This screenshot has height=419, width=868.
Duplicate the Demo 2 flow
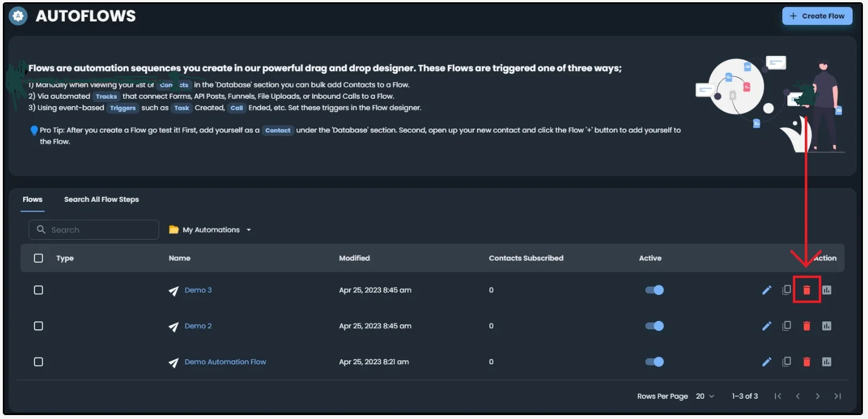coord(786,326)
